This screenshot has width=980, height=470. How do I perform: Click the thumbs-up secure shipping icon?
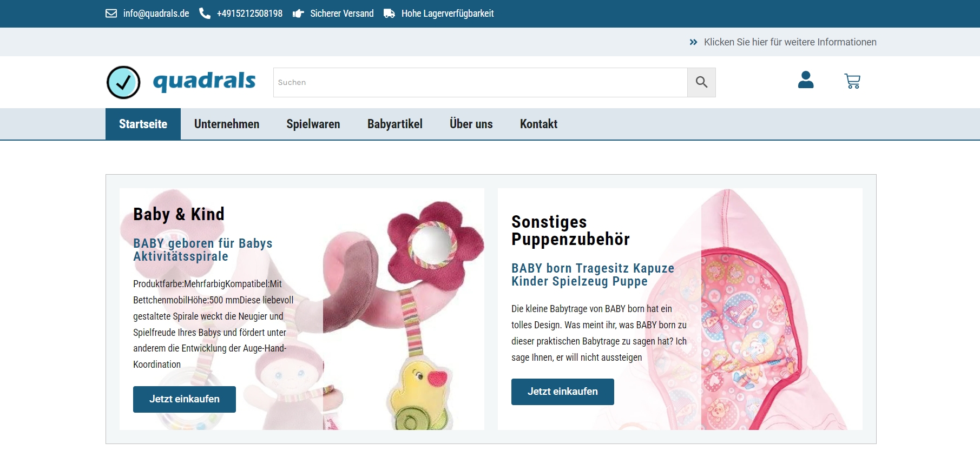click(298, 14)
